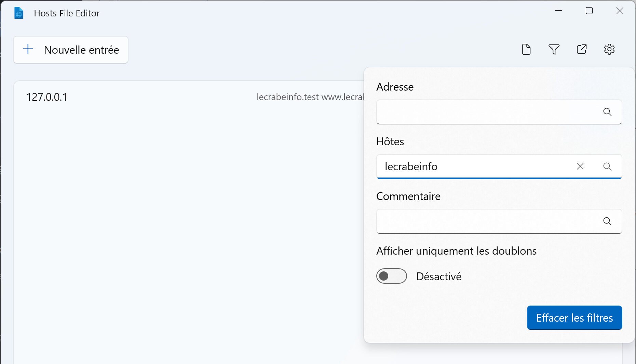Open additional content file icon
Viewport: 636px width, 364px height.
point(526,50)
